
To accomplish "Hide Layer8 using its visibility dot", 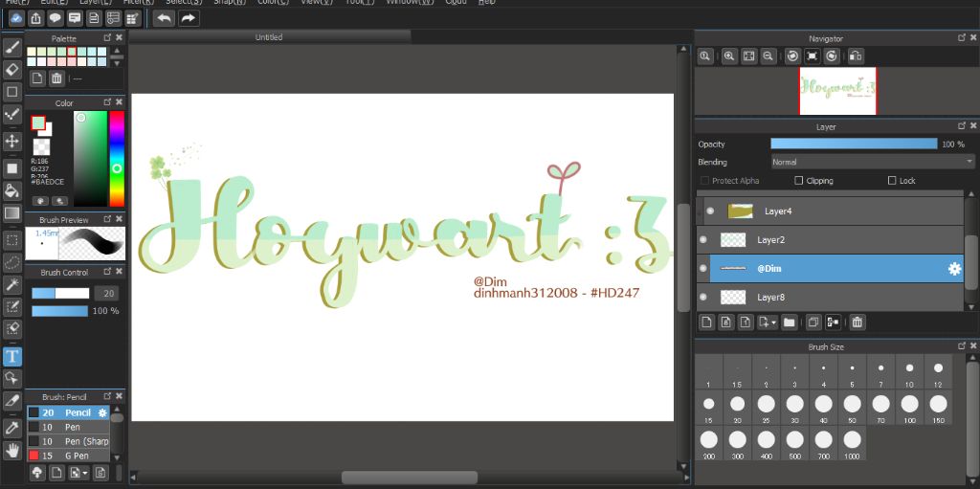I will (x=703, y=297).
